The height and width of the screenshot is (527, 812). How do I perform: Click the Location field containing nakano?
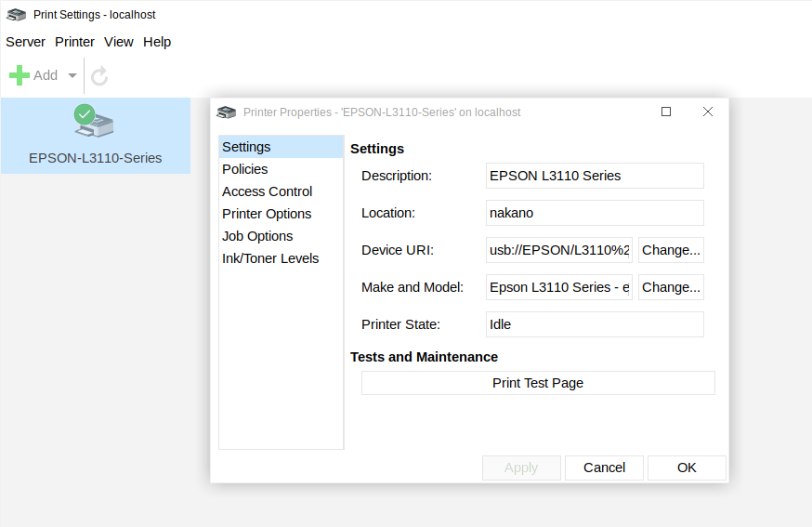coord(595,213)
